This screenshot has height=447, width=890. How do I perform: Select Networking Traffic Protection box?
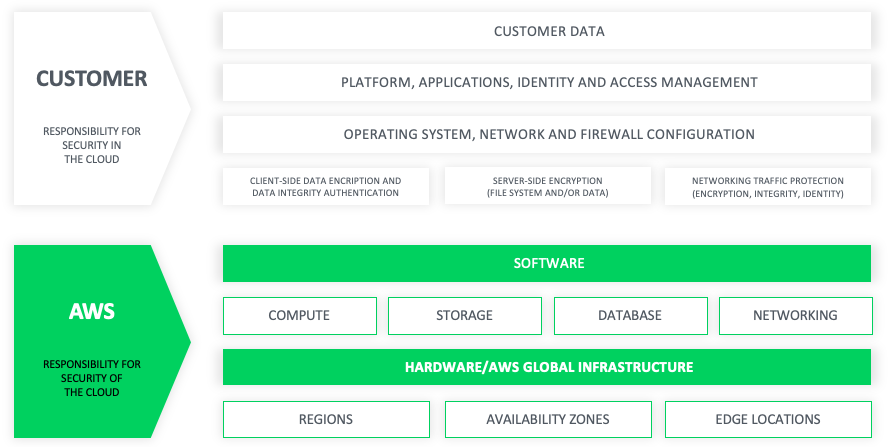coord(768,187)
